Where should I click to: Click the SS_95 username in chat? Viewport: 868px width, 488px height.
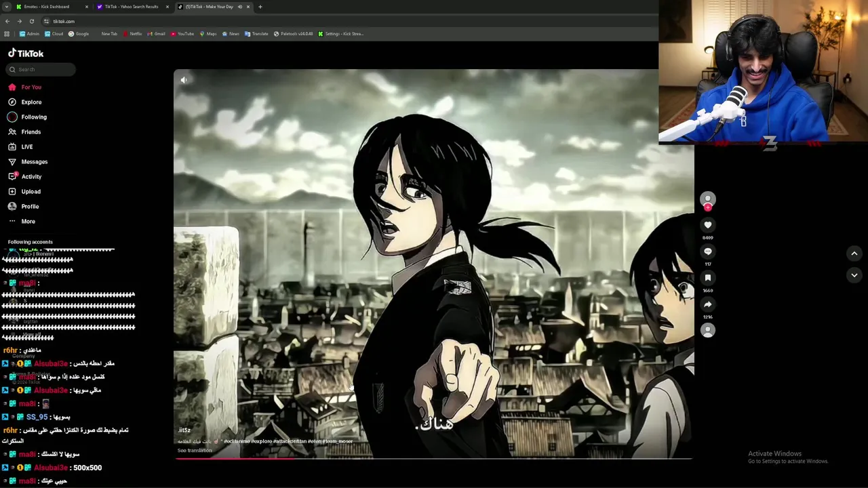(37, 417)
